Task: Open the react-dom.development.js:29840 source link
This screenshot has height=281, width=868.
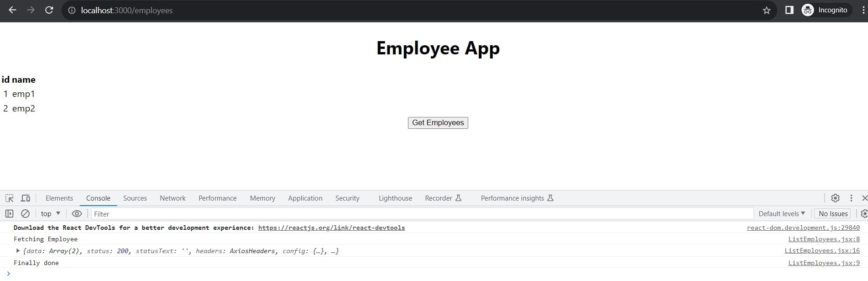Action: tap(803, 228)
